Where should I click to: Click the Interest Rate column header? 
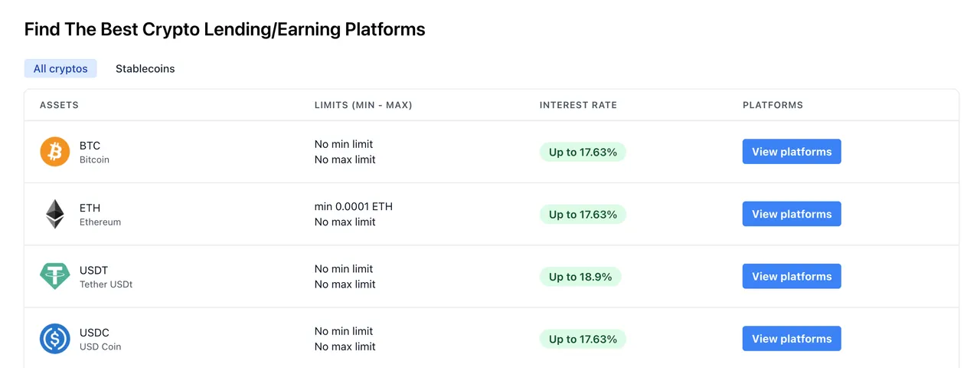coord(578,105)
